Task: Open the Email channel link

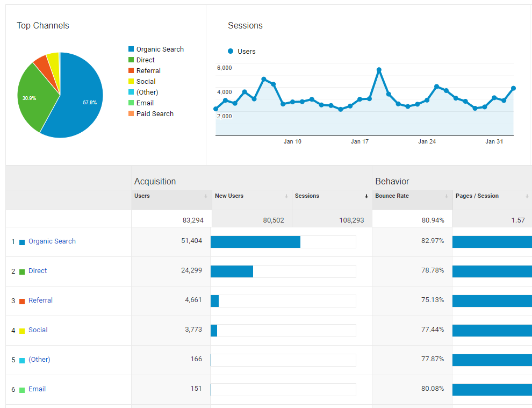Action: tap(37, 389)
